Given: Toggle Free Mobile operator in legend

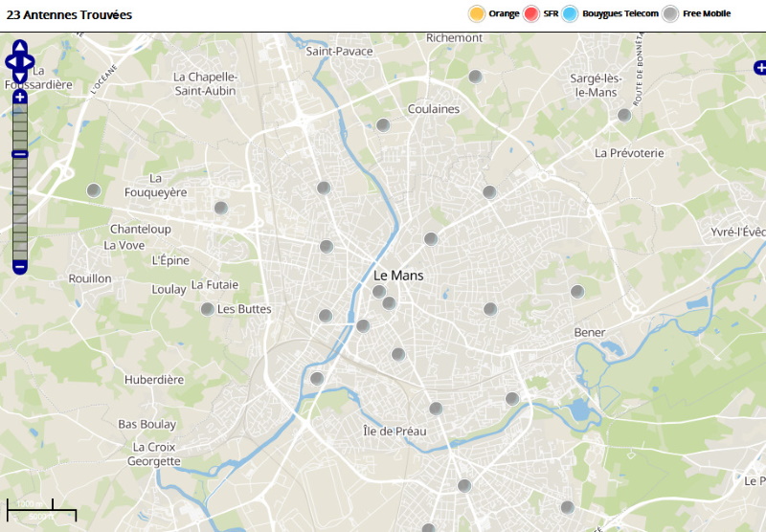Looking at the screenshot, I should 696,13.
